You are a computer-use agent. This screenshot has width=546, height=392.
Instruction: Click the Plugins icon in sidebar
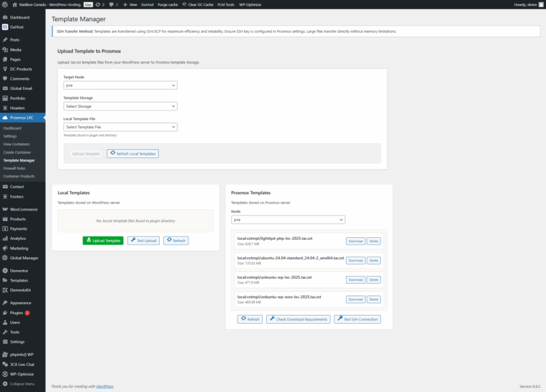coord(5,313)
